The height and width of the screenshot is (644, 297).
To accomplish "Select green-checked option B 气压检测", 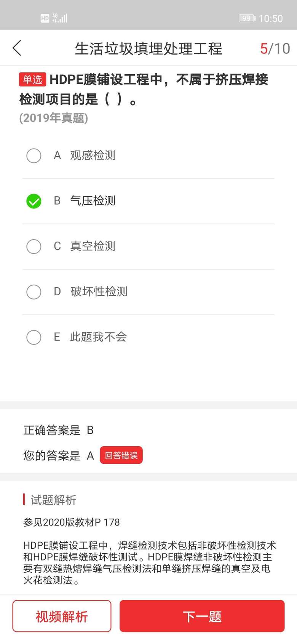I will 34,201.
